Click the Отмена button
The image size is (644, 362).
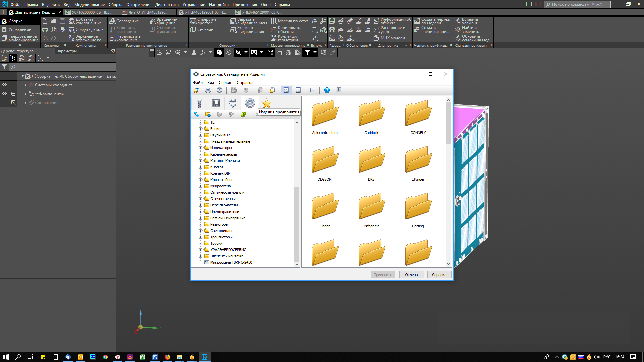pos(411,275)
